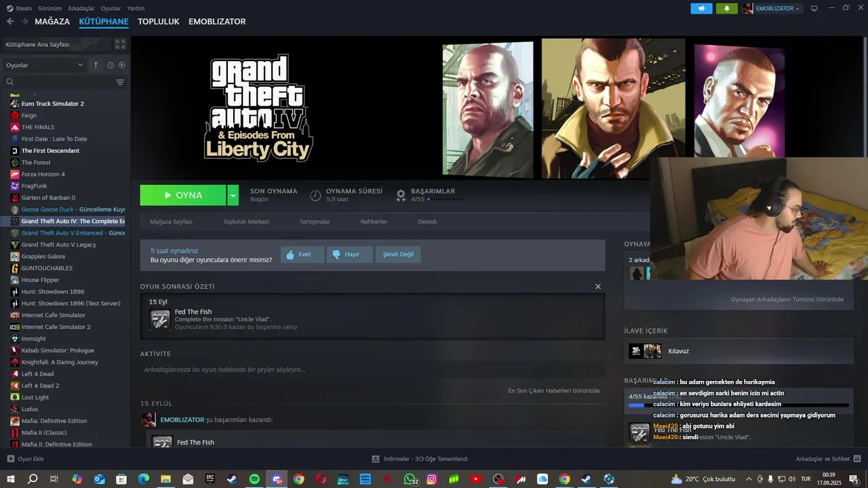Open the Yardım menu
This screenshot has height=488, width=868.
pos(136,8)
